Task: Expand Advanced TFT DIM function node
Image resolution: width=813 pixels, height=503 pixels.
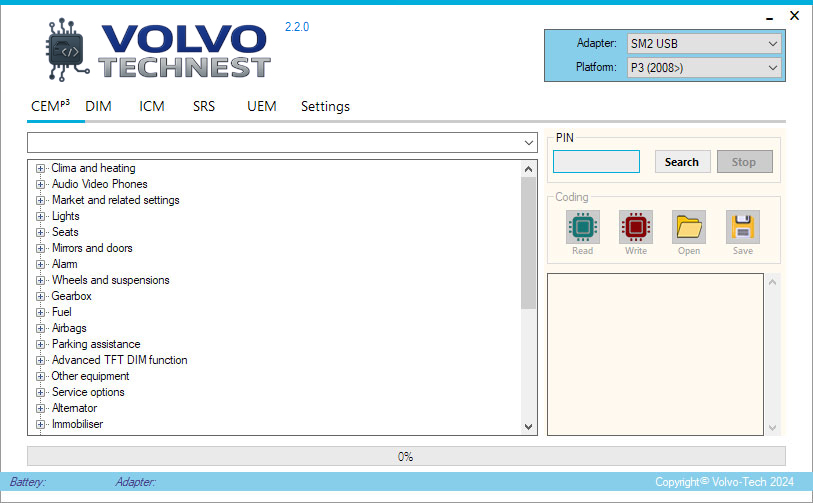Action: [40, 360]
